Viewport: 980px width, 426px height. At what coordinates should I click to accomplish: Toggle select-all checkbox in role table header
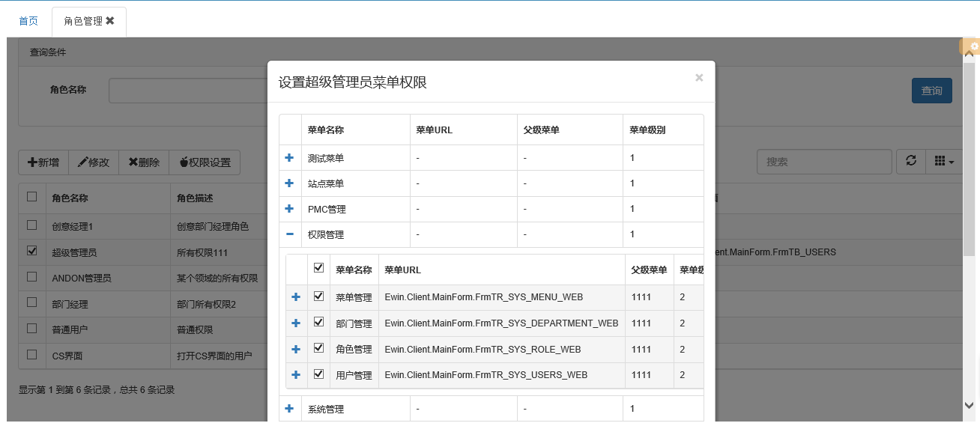(x=31, y=197)
